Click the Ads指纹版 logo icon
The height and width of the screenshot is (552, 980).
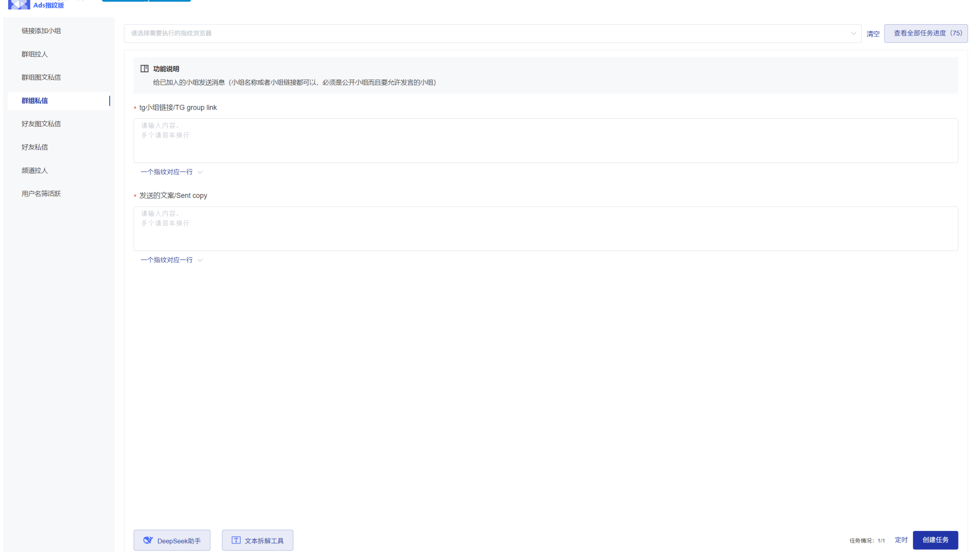click(x=19, y=5)
